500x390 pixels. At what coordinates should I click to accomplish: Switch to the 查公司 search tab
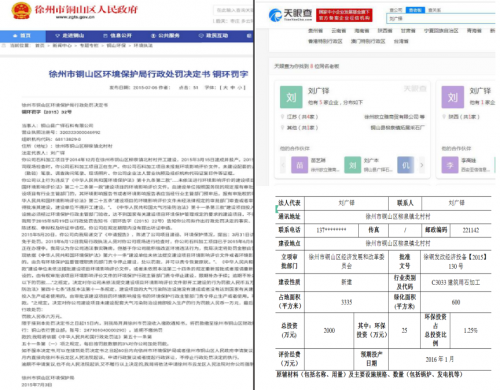pos(396,10)
